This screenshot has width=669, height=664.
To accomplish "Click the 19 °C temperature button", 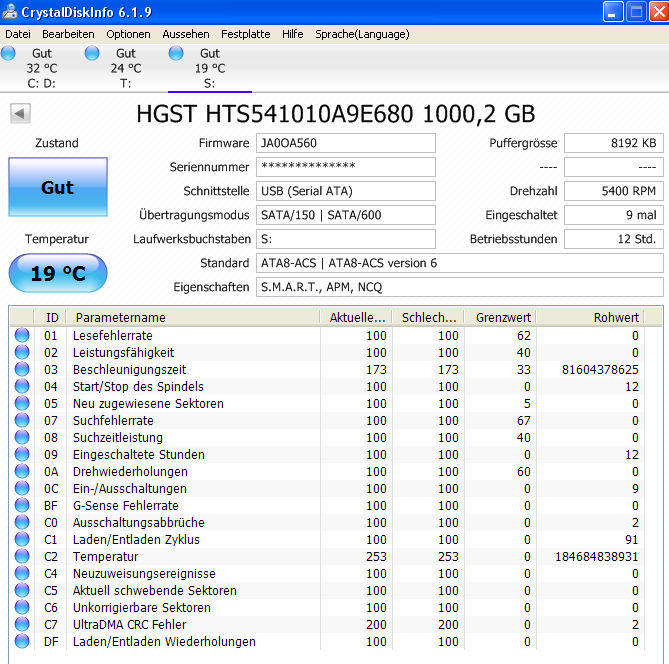I will point(58,273).
